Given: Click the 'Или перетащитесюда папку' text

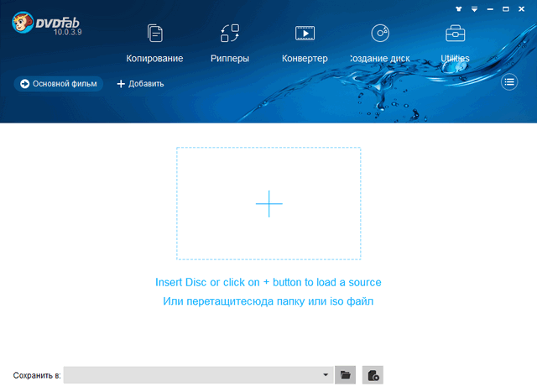Looking at the screenshot, I should [x=268, y=301].
